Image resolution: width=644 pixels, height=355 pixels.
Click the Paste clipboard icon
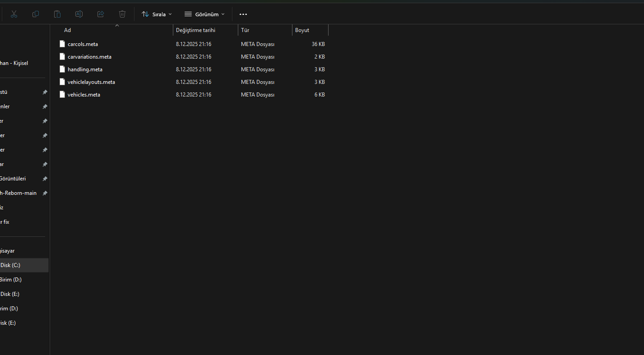point(57,14)
